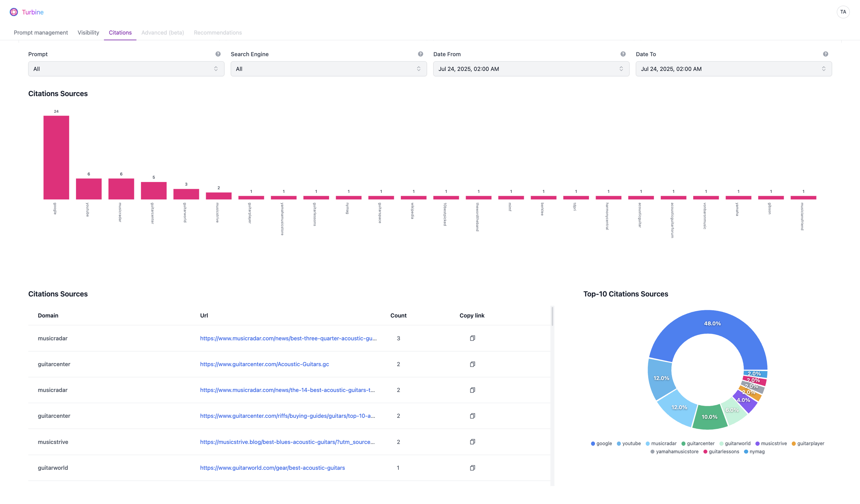Click the Date To help icon
The width and height of the screenshot is (860, 504).
click(x=825, y=54)
